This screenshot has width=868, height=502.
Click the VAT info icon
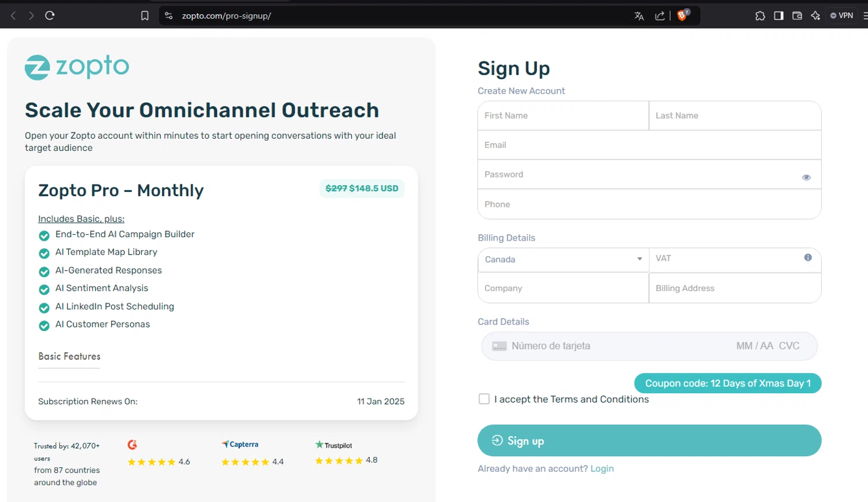(808, 257)
